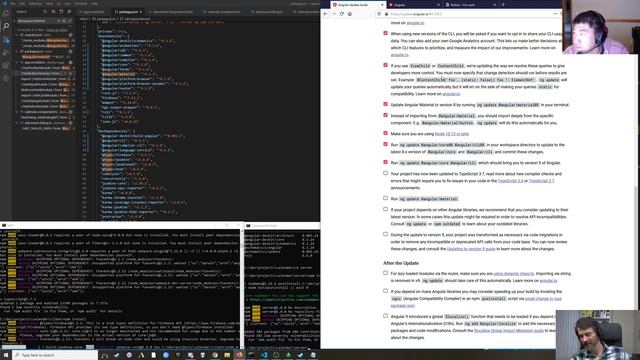Reload the Angular Update Guide page
Screen dimensions: 640x360
[342, 14]
